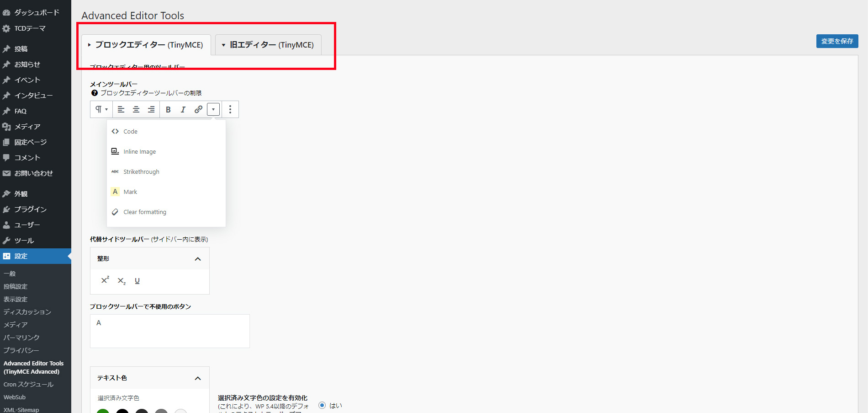Select the align right icon

click(151, 109)
